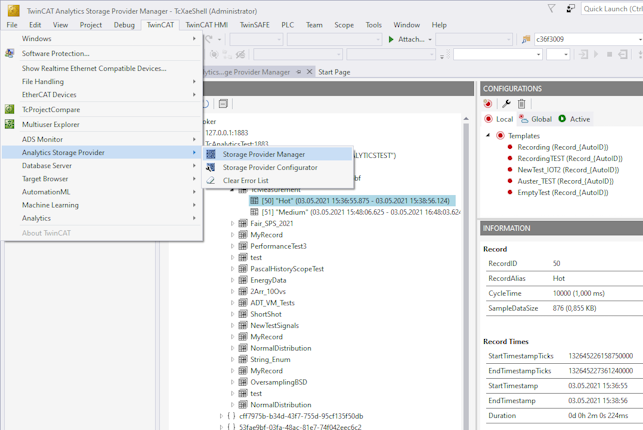
Task: Click inside the Quick Launch search field
Action: pos(612,9)
